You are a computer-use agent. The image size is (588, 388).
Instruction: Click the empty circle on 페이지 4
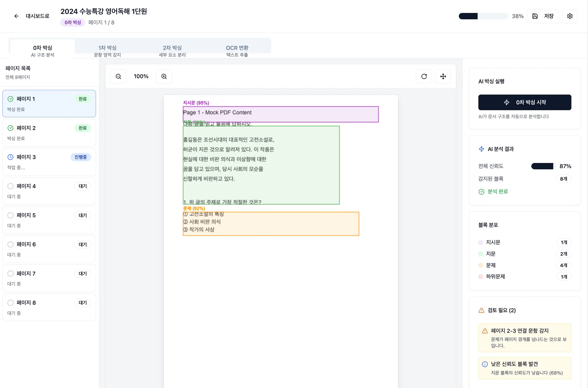tap(10, 186)
